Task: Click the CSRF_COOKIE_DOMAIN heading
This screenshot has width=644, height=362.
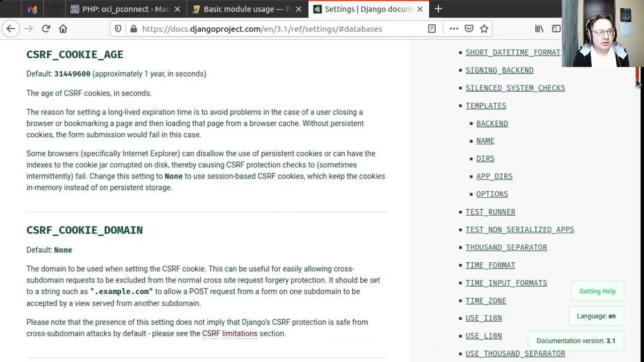Action: (x=85, y=230)
